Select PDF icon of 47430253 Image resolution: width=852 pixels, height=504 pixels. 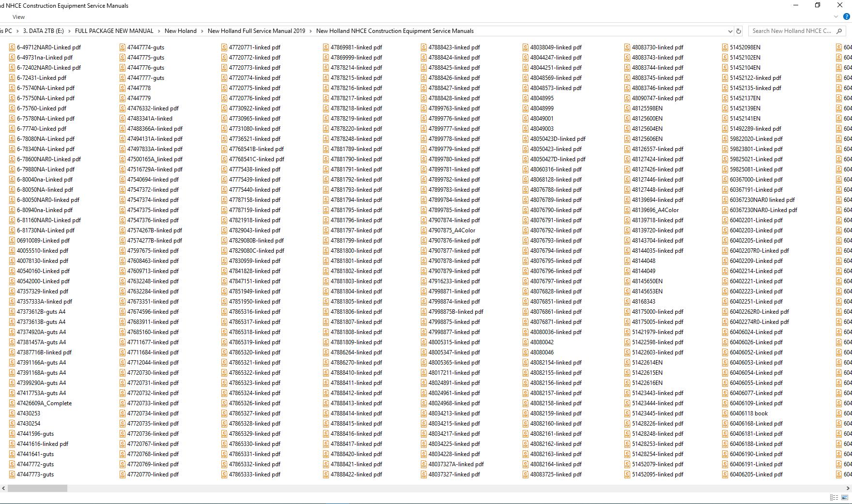[x=12, y=413]
